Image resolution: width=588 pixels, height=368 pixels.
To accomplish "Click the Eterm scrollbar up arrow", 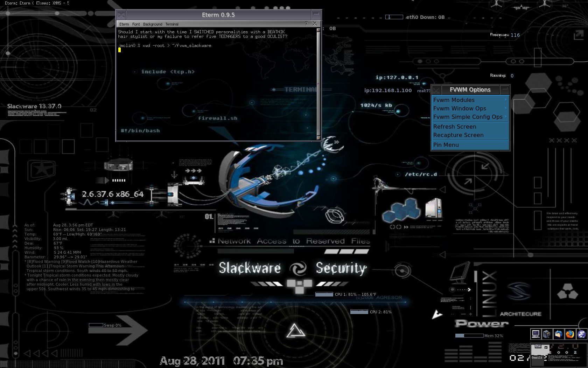I will [318, 30].
